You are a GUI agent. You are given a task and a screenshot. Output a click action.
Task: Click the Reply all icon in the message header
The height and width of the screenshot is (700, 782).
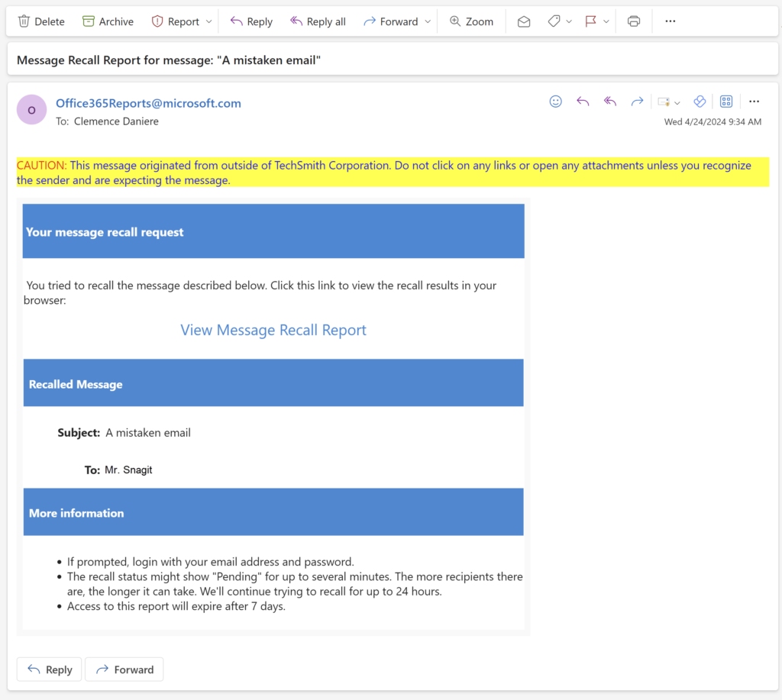(609, 101)
